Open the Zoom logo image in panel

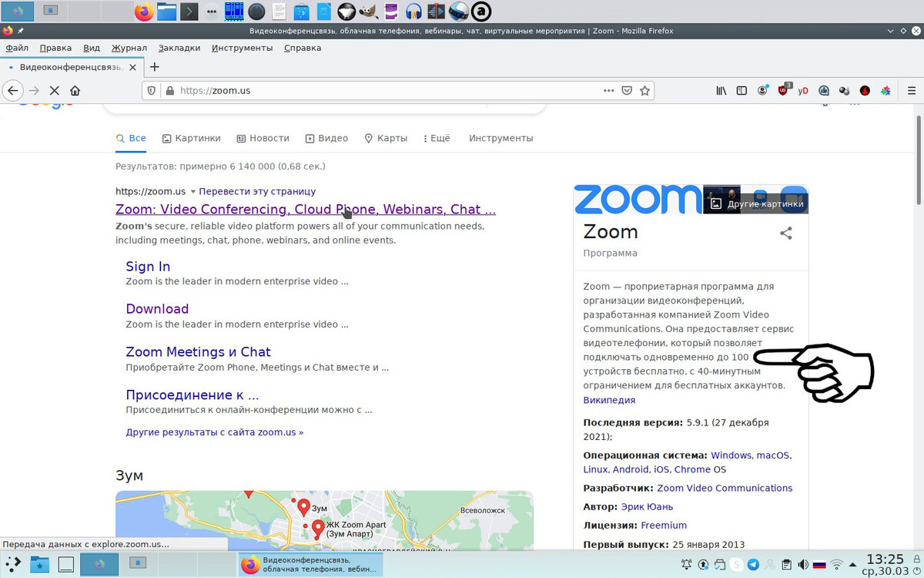[638, 199]
